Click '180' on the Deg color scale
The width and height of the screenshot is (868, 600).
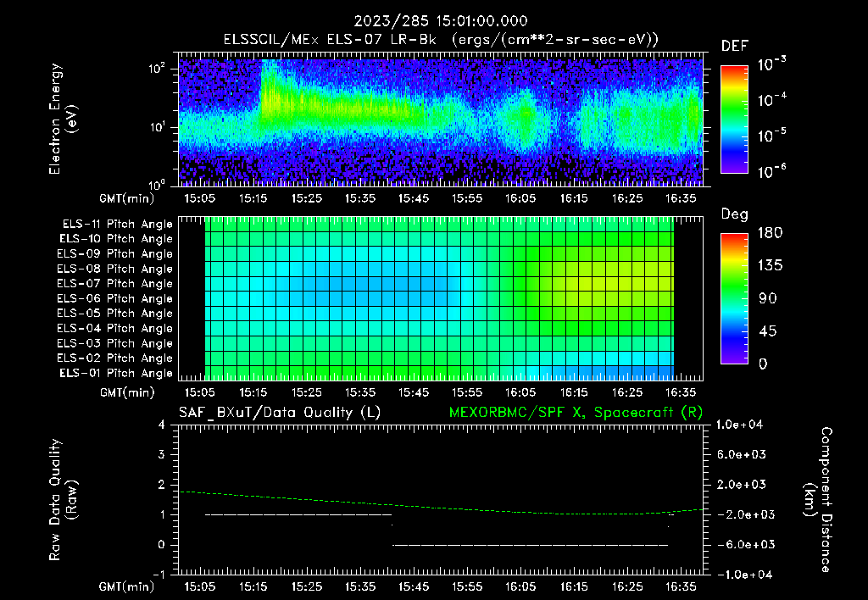[770, 233]
